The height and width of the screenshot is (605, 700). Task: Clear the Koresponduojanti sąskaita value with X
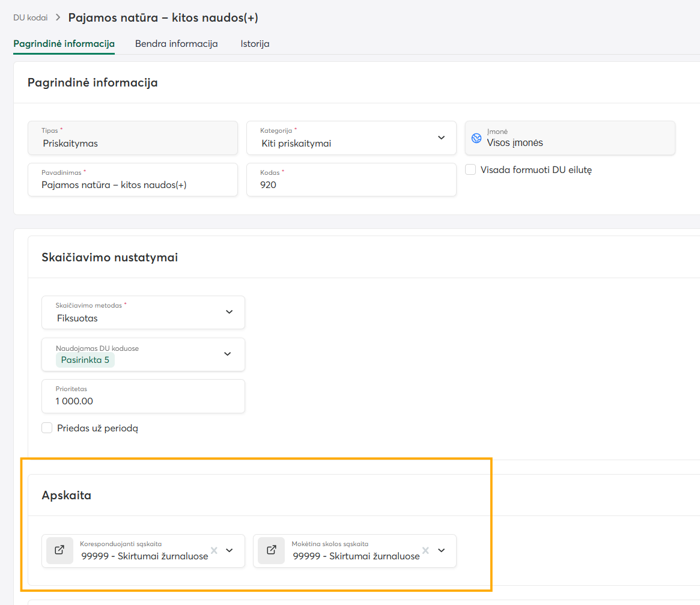[215, 550]
